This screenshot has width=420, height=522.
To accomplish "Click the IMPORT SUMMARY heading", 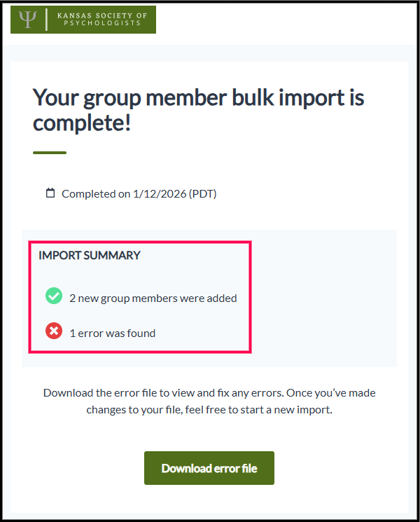I will pos(90,255).
